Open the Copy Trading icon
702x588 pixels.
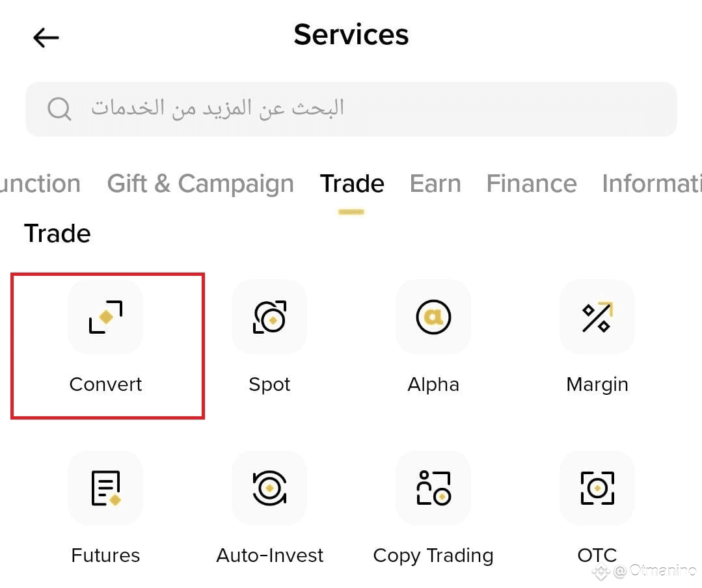tap(433, 488)
